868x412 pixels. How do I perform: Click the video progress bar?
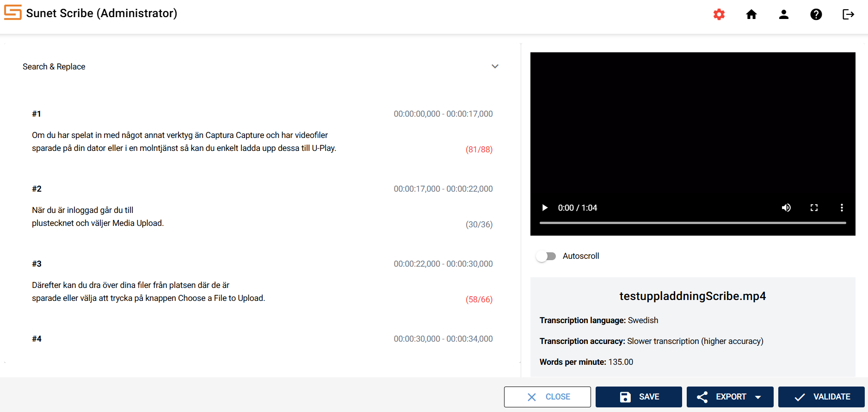[x=692, y=223]
